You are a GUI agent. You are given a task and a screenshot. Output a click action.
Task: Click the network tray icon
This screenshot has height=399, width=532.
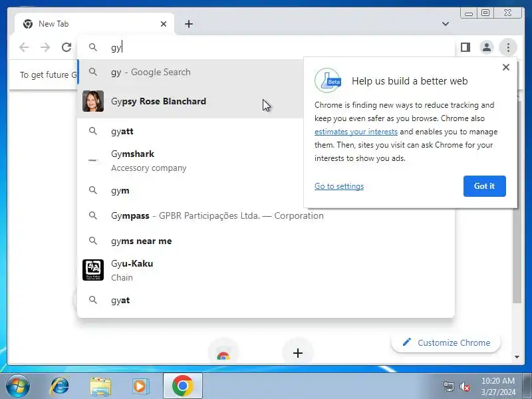tap(449, 386)
